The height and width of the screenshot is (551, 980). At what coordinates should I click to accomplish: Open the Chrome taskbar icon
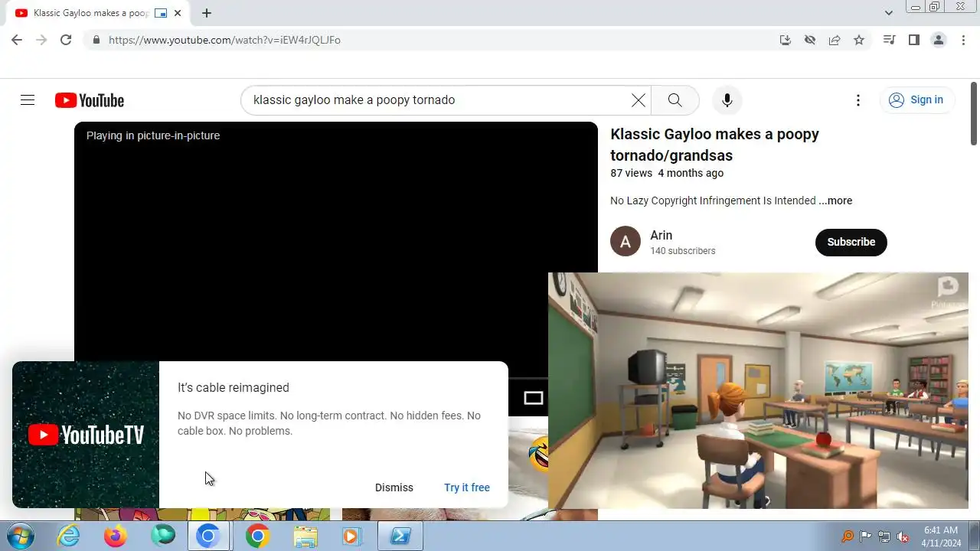coord(257,536)
